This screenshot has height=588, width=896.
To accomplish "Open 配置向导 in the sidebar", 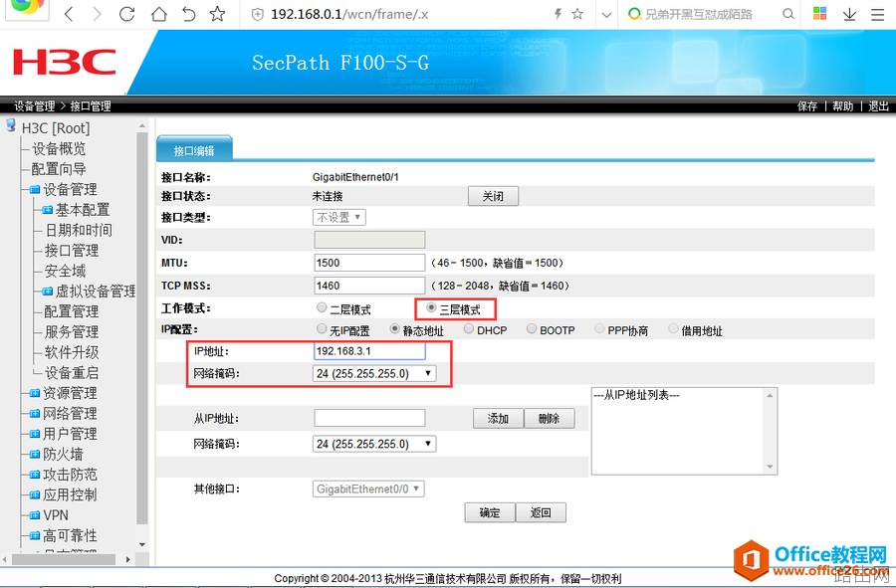I will (x=59, y=169).
